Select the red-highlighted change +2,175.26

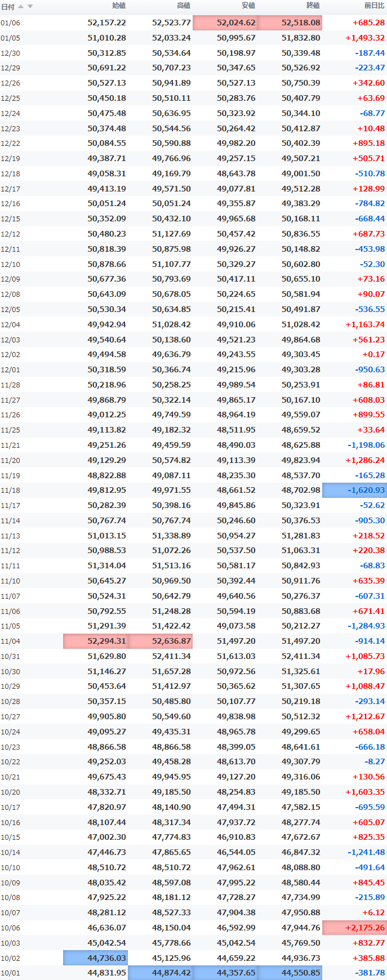pos(354,928)
